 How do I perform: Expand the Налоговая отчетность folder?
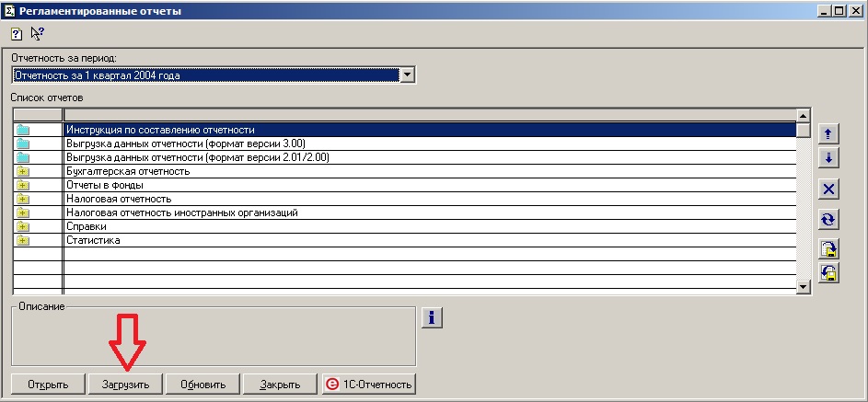(x=23, y=199)
